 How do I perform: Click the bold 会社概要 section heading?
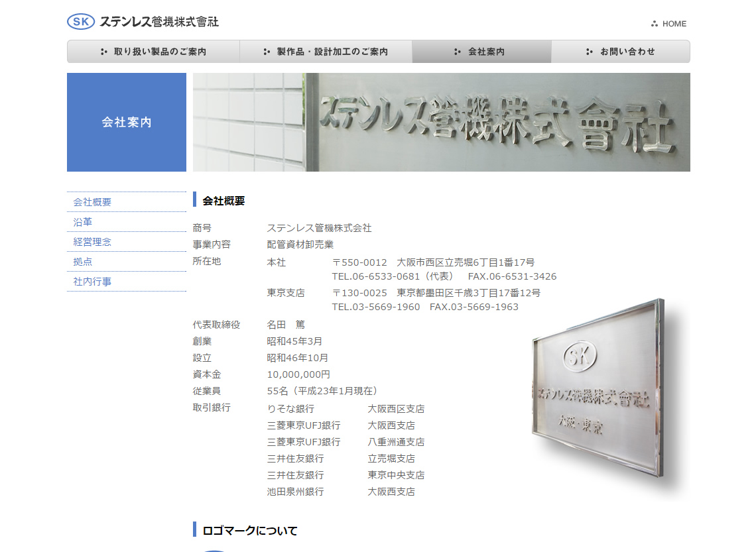click(x=223, y=201)
